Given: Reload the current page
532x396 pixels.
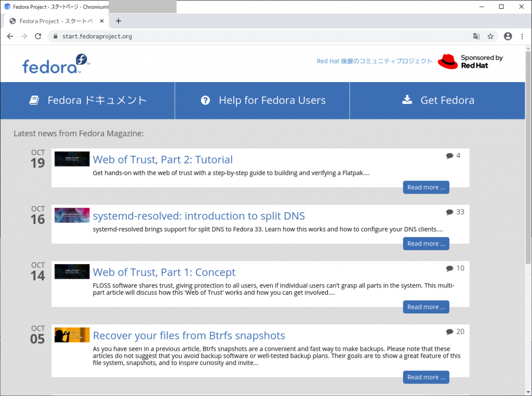Looking at the screenshot, I should tap(38, 36).
